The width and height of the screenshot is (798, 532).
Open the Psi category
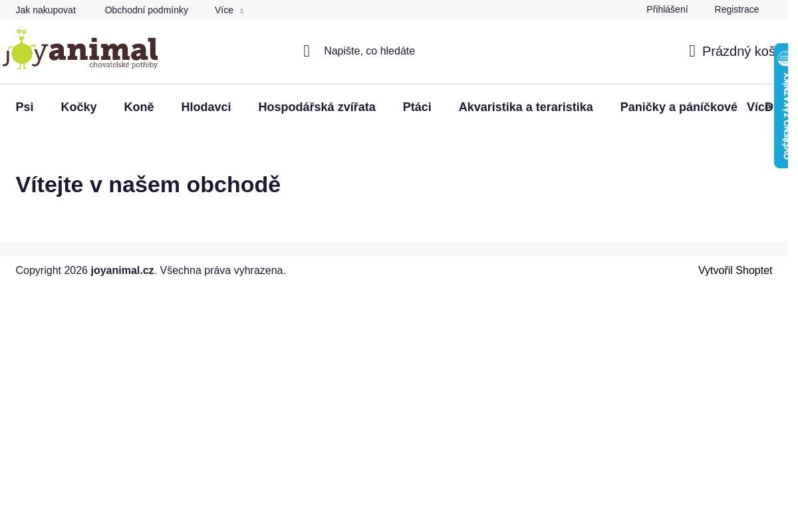coord(25,107)
